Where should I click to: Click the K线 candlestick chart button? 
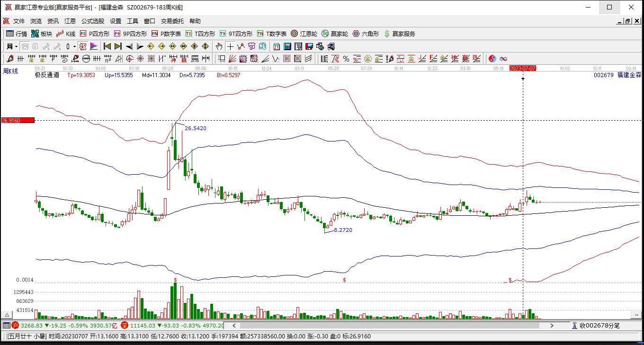point(66,34)
